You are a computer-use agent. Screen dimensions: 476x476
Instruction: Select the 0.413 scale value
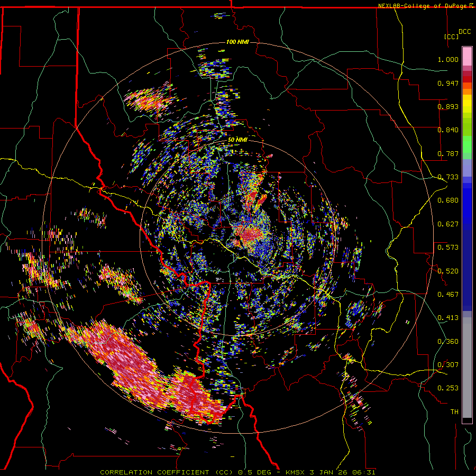(448, 318)
